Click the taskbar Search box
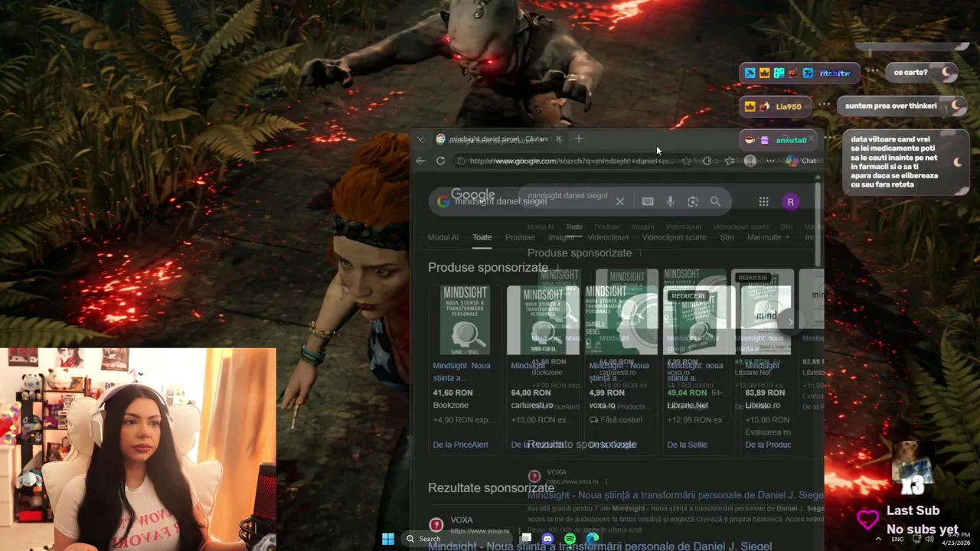Viewport: 980px width, 551px height. tap(459, 539)
